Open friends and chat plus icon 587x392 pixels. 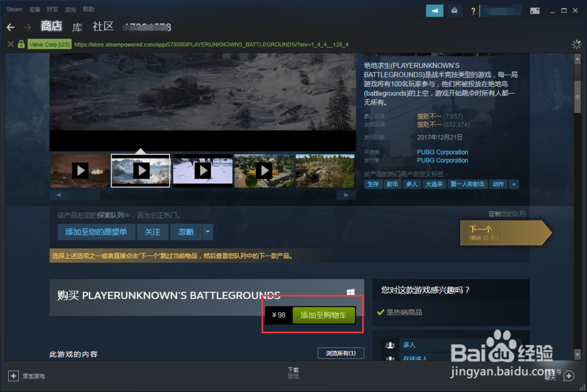pos(569,376)
